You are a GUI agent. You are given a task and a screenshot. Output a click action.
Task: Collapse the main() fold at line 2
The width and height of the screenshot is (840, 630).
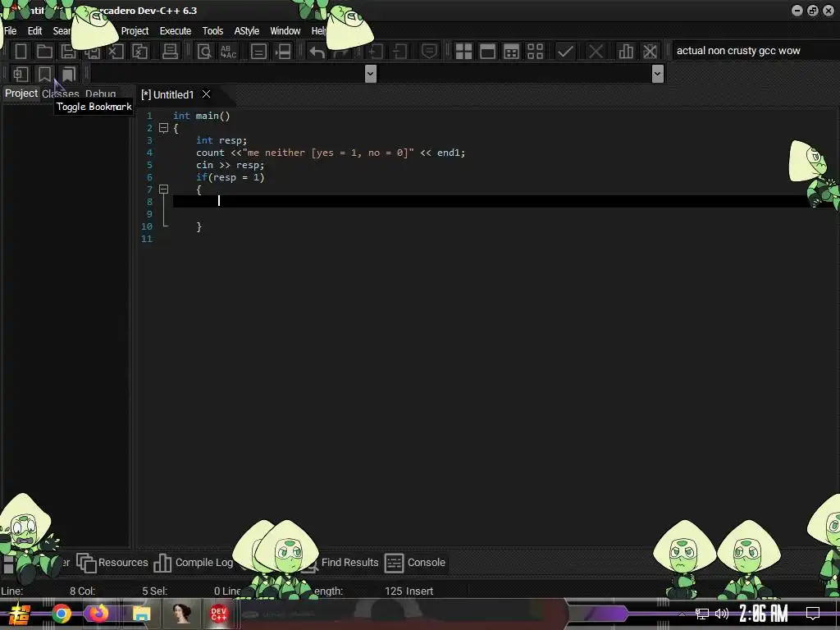click(x=164, y=128)
